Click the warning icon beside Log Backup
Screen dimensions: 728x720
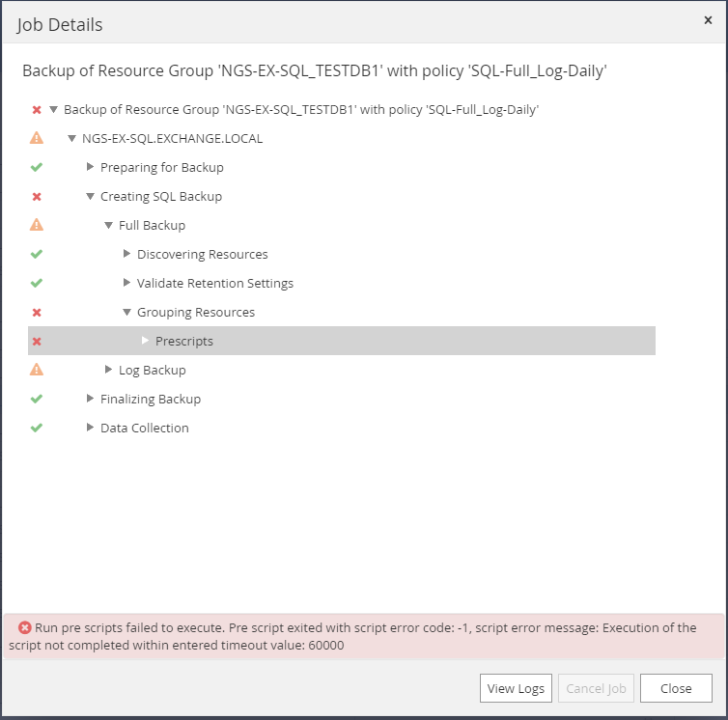tap(37, 370)
